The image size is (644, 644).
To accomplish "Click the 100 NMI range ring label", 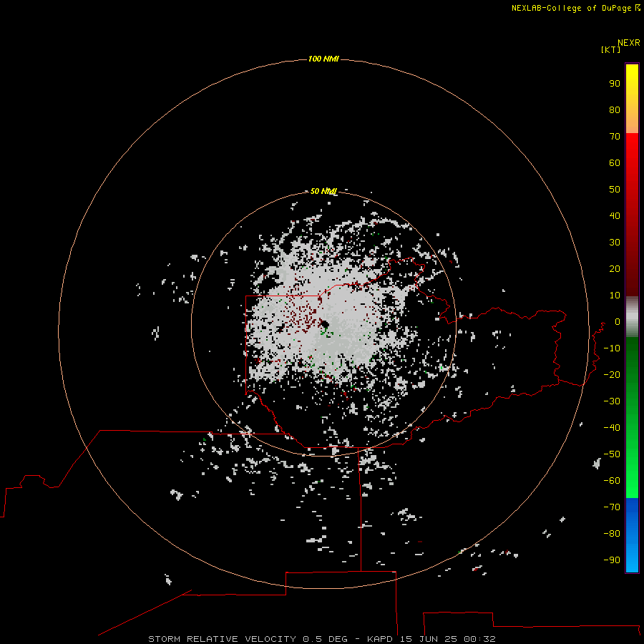I will 323,59.
